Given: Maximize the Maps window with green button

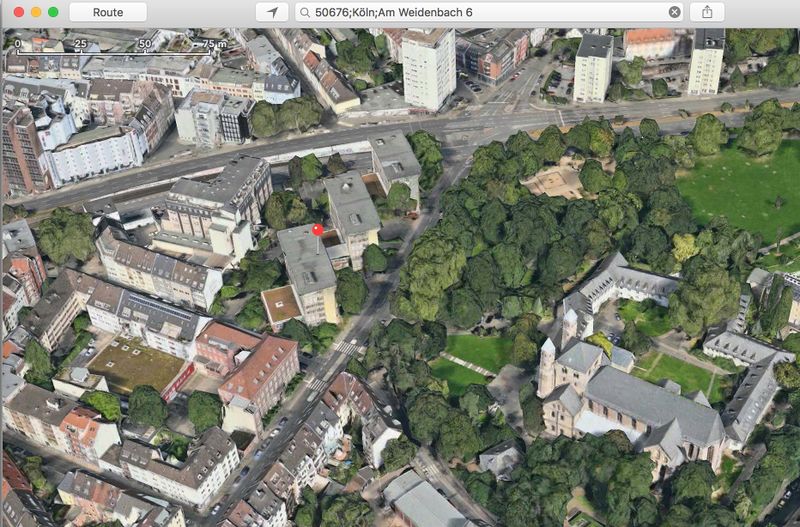Looking at the screenshot, I should 53,12.
